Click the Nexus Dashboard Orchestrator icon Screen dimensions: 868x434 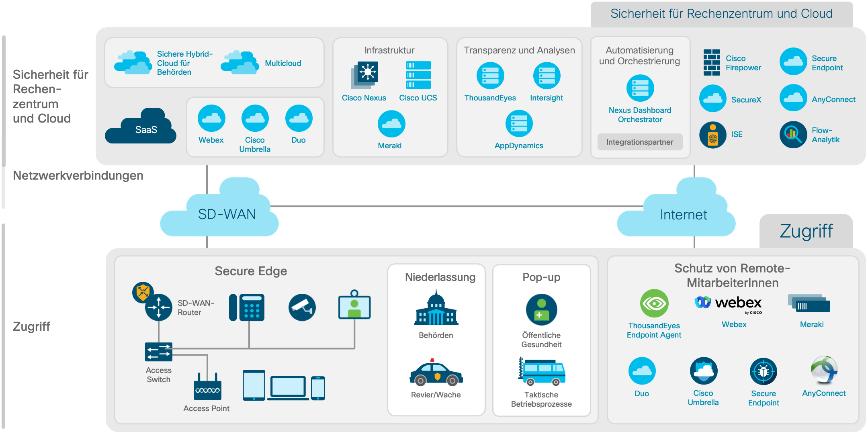(640, 88)
